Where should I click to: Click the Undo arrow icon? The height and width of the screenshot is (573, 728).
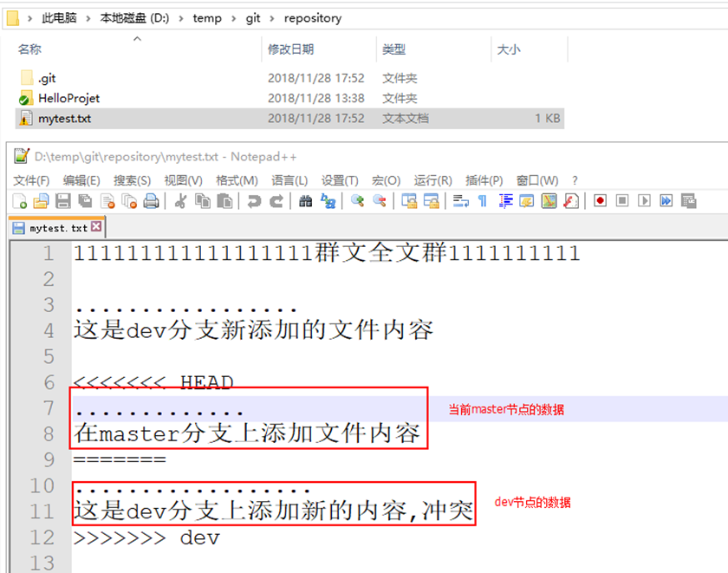pos(254,201)
